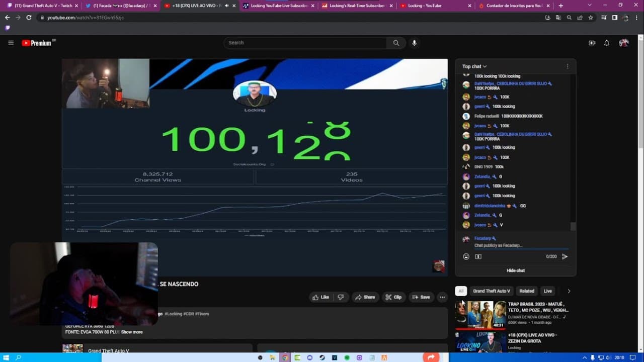644x362 pixels.
Task: Open Chrome three-dot menu
Action: [x=635, y=17]
